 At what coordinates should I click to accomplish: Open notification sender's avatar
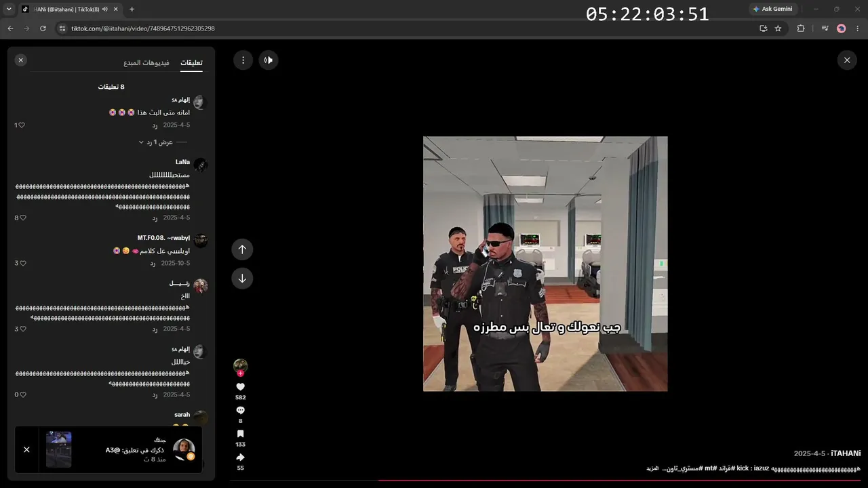point(184,449)
